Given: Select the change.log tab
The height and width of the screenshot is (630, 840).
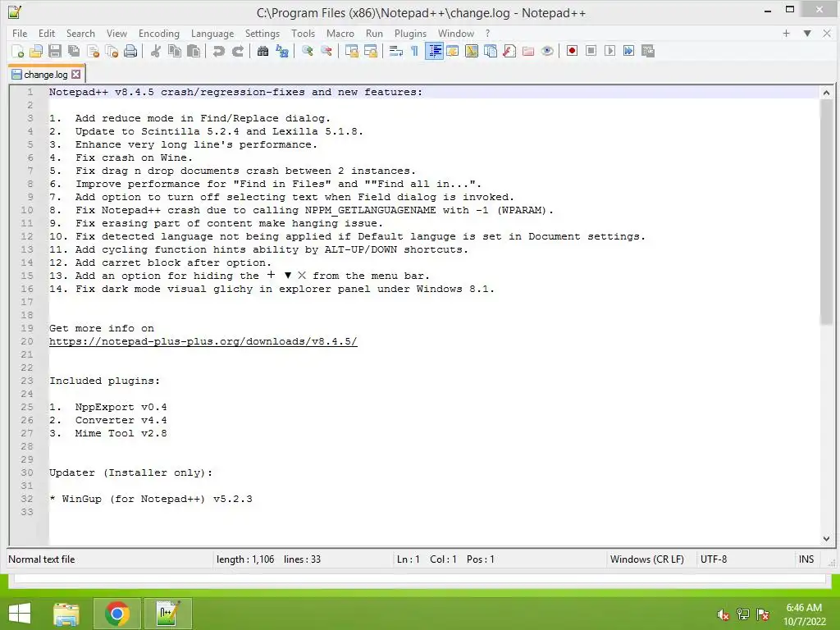Looking at the screenshot, I should tap(46, 75).
